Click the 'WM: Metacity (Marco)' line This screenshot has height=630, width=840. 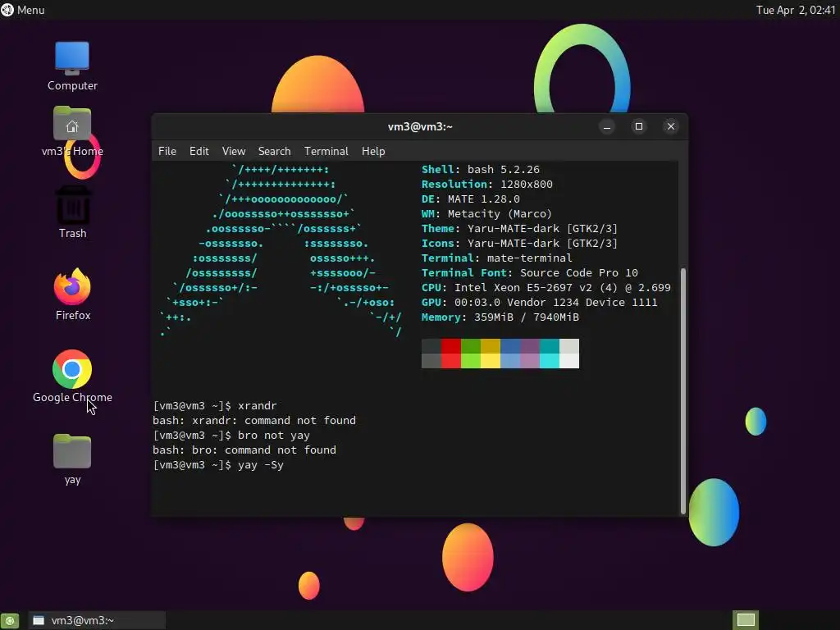[487, 214]
